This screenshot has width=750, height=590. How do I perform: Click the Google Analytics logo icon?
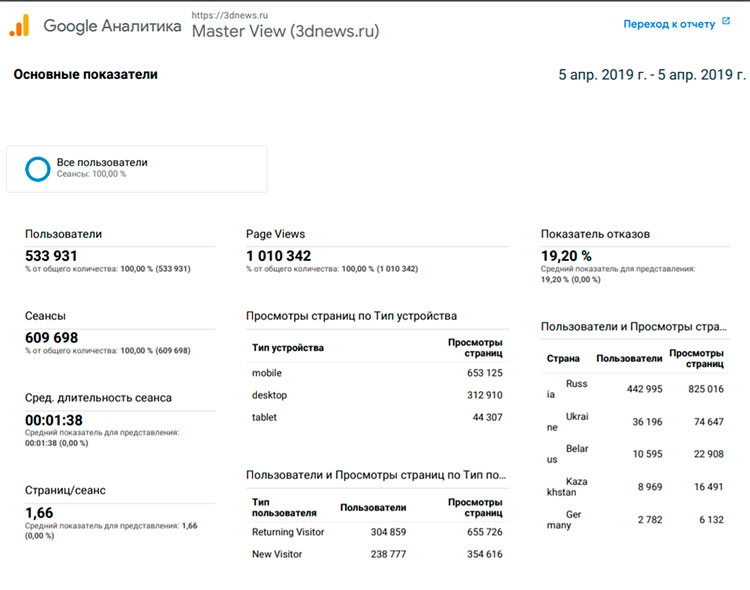click(19, 25)
